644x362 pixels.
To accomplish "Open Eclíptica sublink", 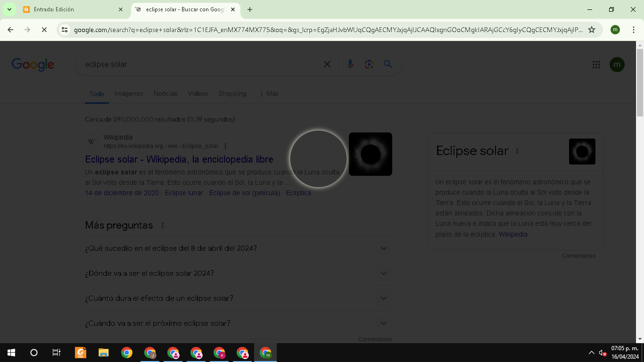I will click(x=298, y=193).
